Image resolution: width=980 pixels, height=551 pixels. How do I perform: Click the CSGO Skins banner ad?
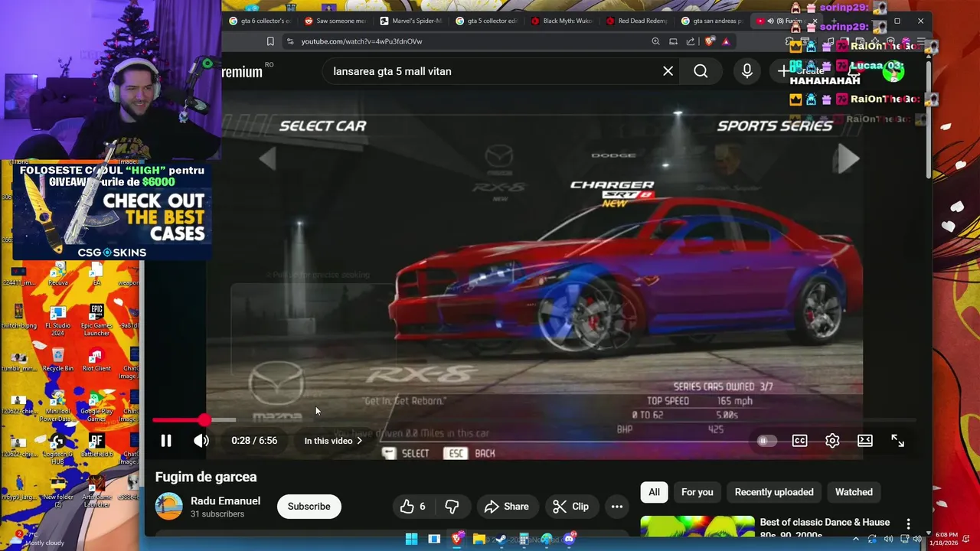tap(113, 210)
